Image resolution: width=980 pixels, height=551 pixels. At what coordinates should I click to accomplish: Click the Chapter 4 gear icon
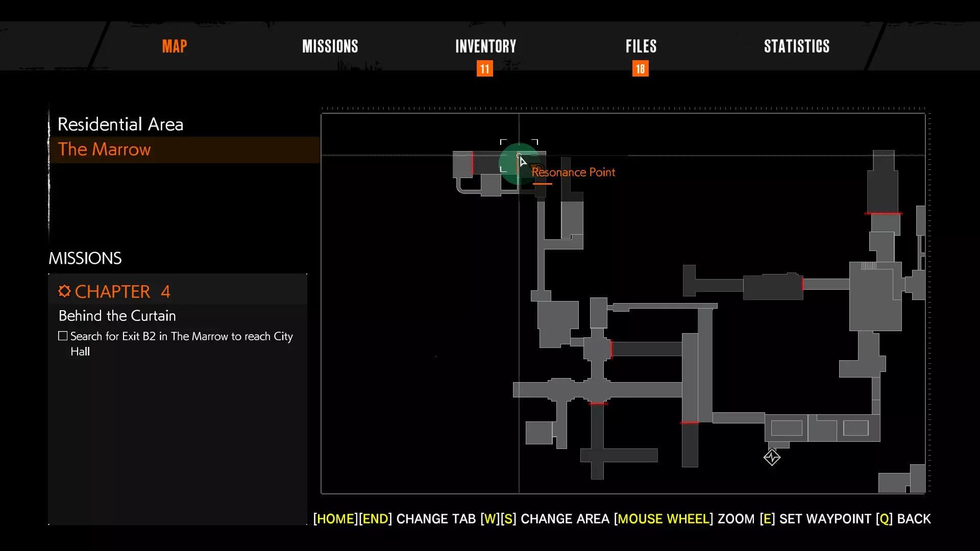64,291
